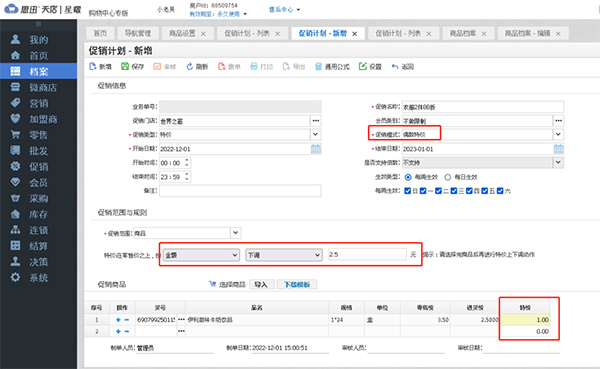Open 促销 promotion in the sidebar
The image size is (600, 369).
38,167
